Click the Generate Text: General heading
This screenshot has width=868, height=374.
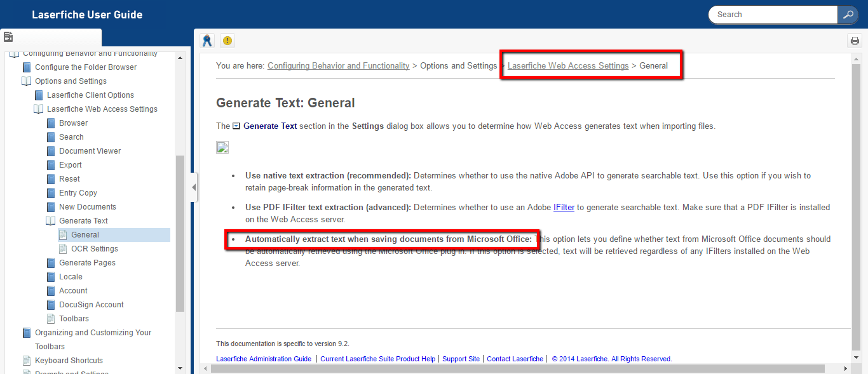point(285,103)
